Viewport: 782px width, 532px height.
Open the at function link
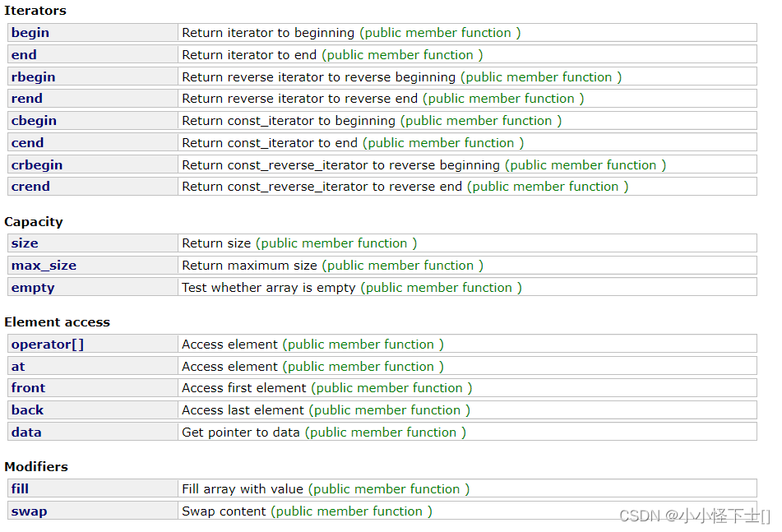click(18, 367)
